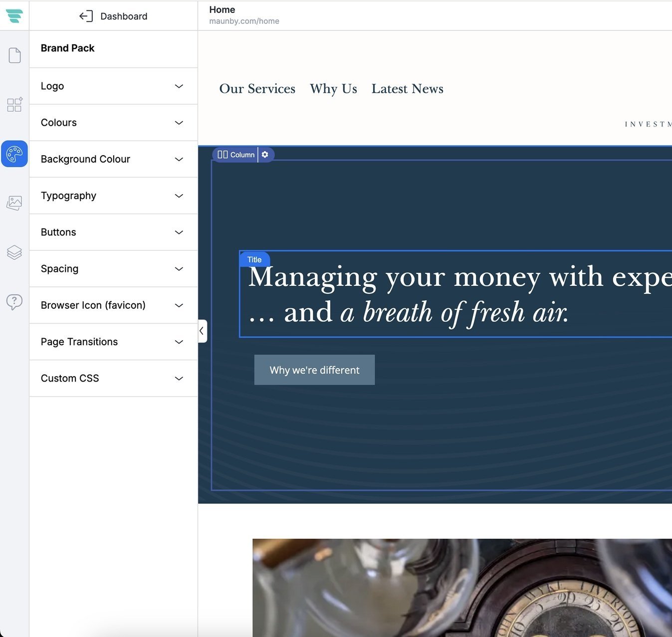
Task: Go to the Latest News nav item
Action: (408, 89)
